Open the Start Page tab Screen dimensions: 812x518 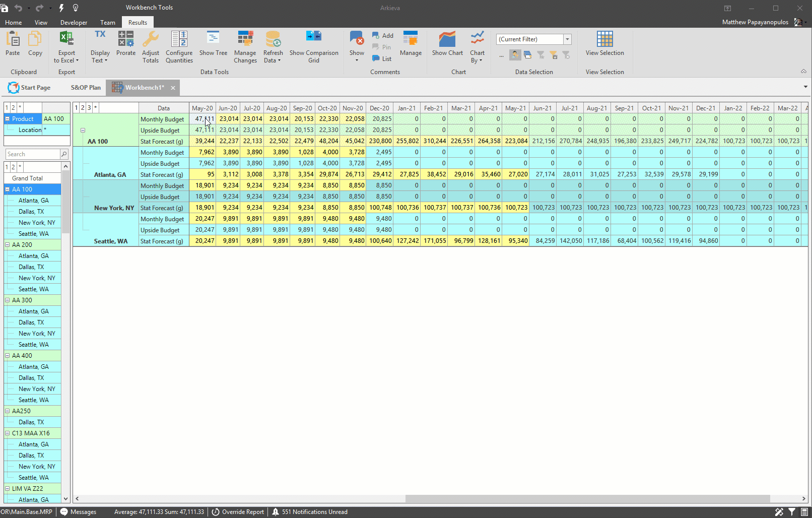coord(29,88)
